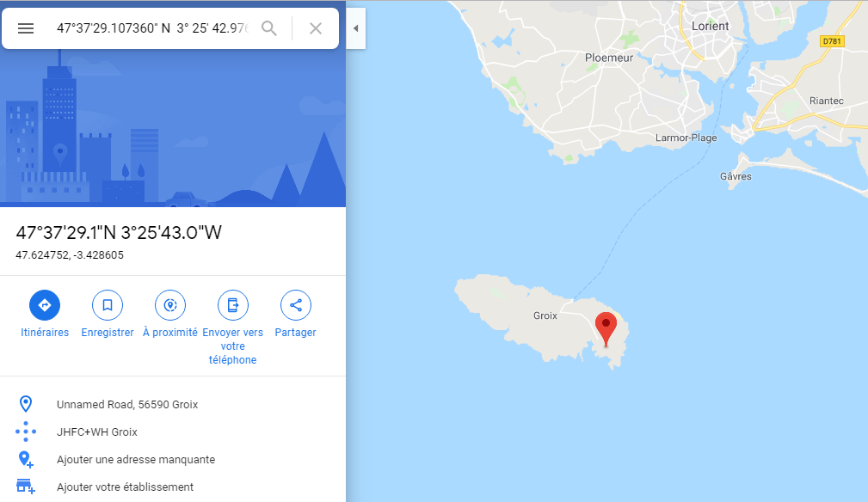The height and width of the screenshot is (502, 868).
Task: Click the search magnifier icon
Action: [x=269, y=28]
